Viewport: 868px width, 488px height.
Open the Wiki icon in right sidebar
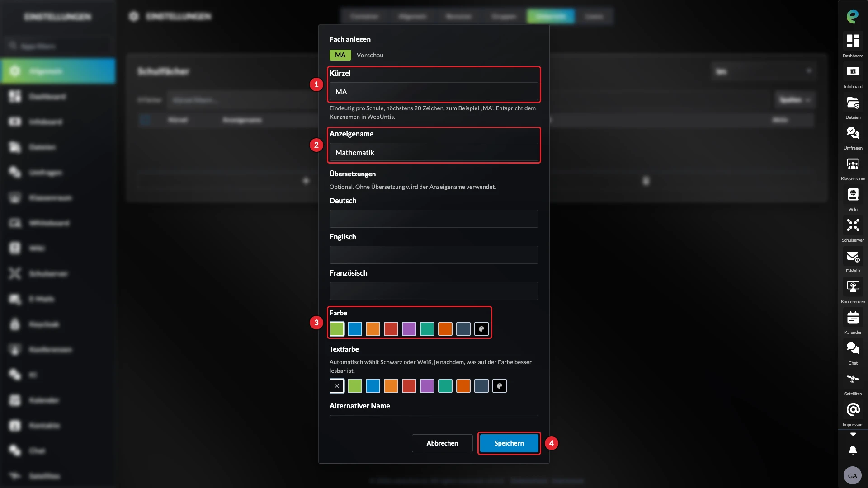pyautogui.click(x=853, y=195)
